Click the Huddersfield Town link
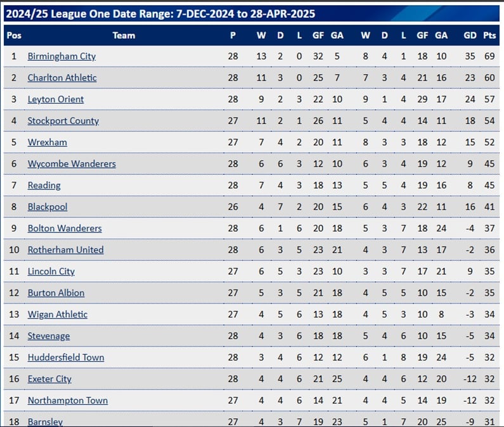504x427 pixels. pos(66,357)
